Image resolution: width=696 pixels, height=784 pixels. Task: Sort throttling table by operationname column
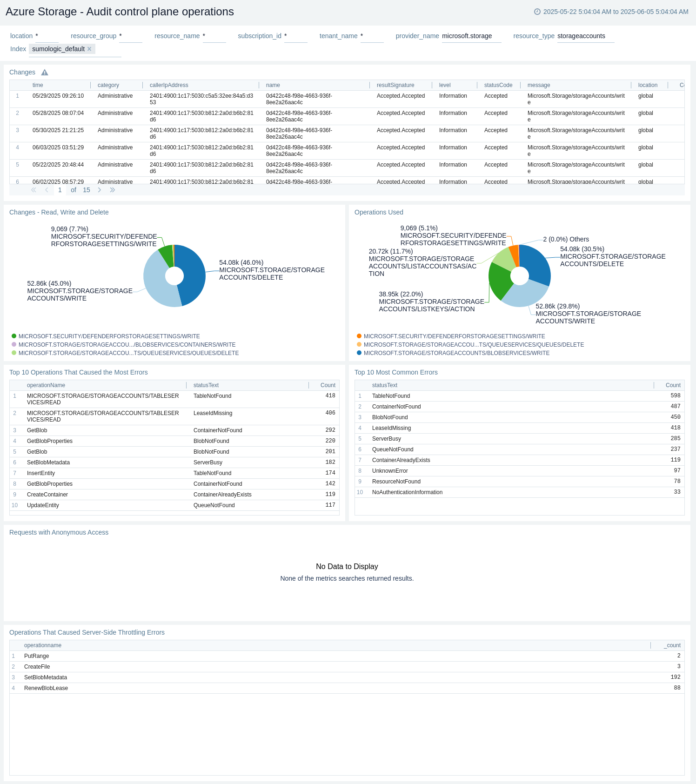(x=43, y=645)
